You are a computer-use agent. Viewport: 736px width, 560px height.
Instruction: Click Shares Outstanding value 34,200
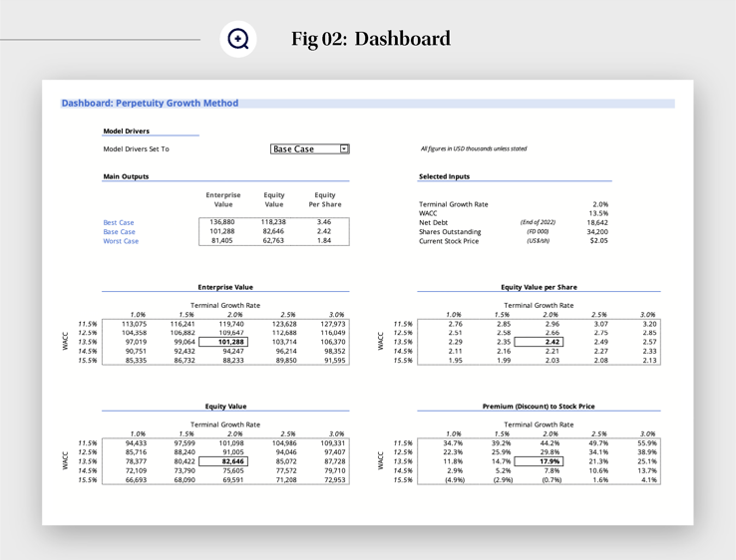(596, 232)
